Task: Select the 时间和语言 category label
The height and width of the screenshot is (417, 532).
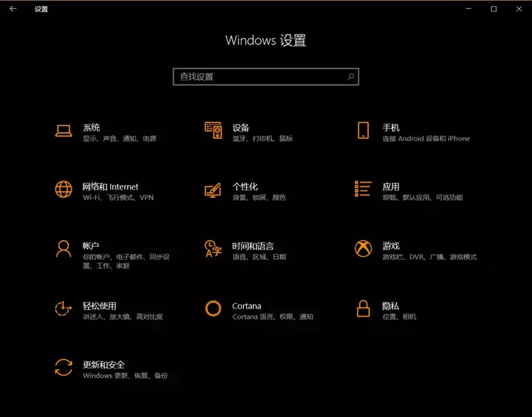Action: (253, 246)
